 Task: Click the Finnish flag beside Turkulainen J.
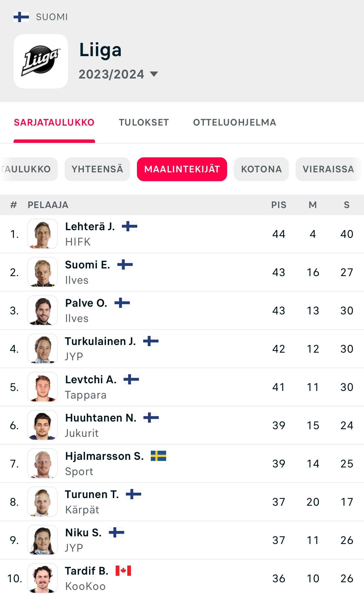(151, 341)
